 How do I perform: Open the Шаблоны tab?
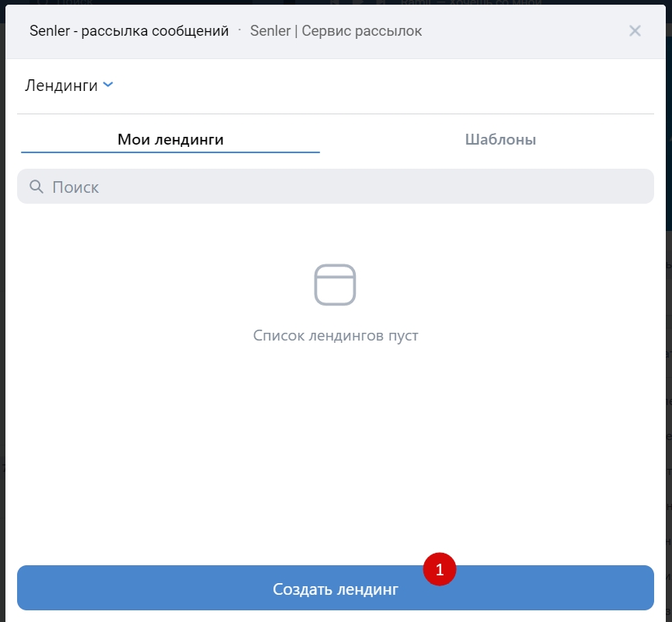click(x=500, y=140)
